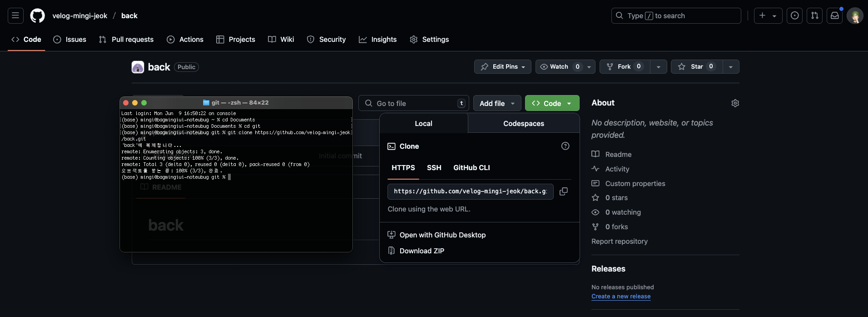Open the back repository breadcrumb link
Screen dimensions: 868x317
click(129, 15)
